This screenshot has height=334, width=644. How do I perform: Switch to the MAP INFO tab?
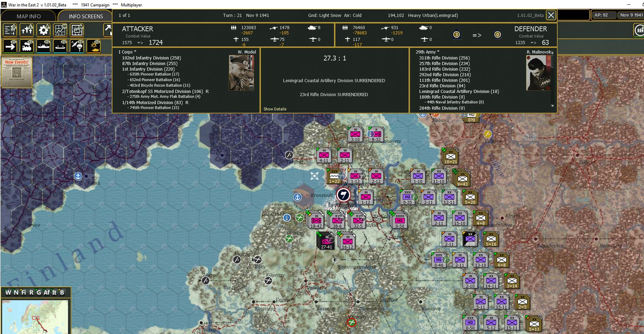point(29,16)
